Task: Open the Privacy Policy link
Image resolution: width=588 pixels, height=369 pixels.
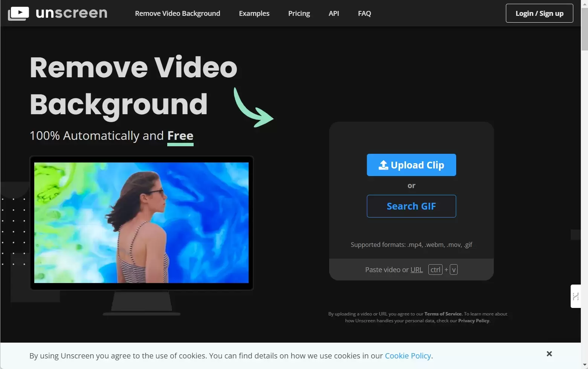Action: click(x=473, y=321)
